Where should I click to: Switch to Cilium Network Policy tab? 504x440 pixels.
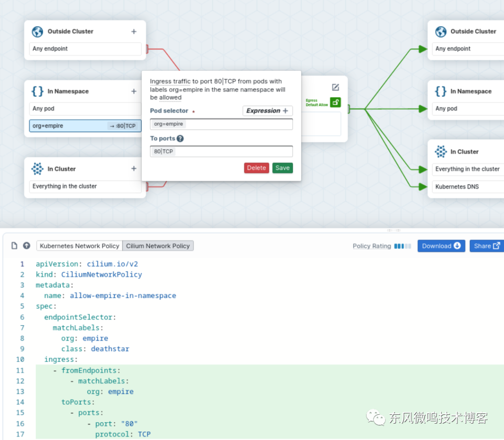click(158, 246)
